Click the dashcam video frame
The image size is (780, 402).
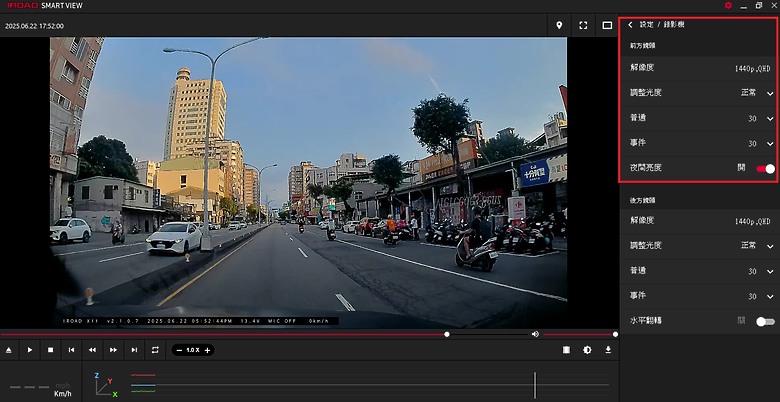(308, 182)
